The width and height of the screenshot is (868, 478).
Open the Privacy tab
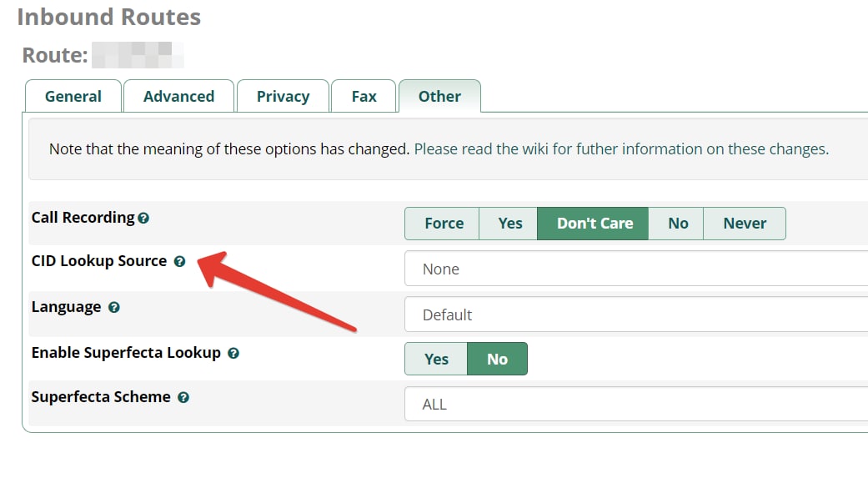pos(283,97)
